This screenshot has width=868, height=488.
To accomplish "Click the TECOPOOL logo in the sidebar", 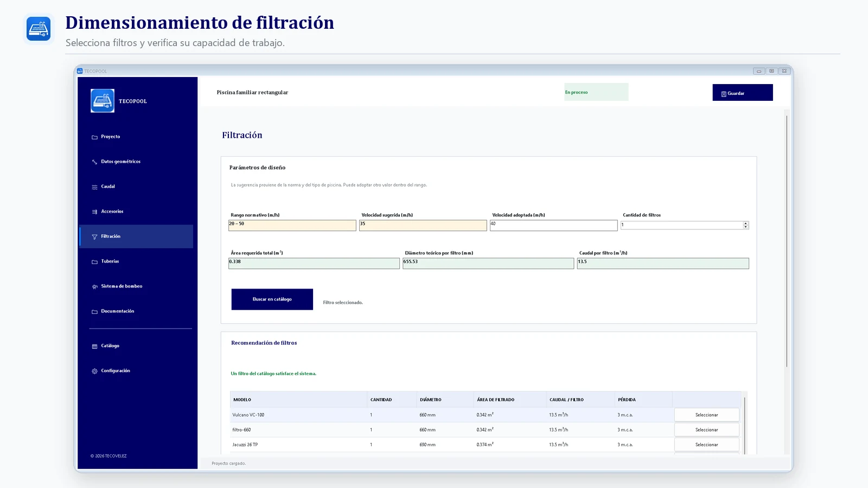I will pos(103,101).
